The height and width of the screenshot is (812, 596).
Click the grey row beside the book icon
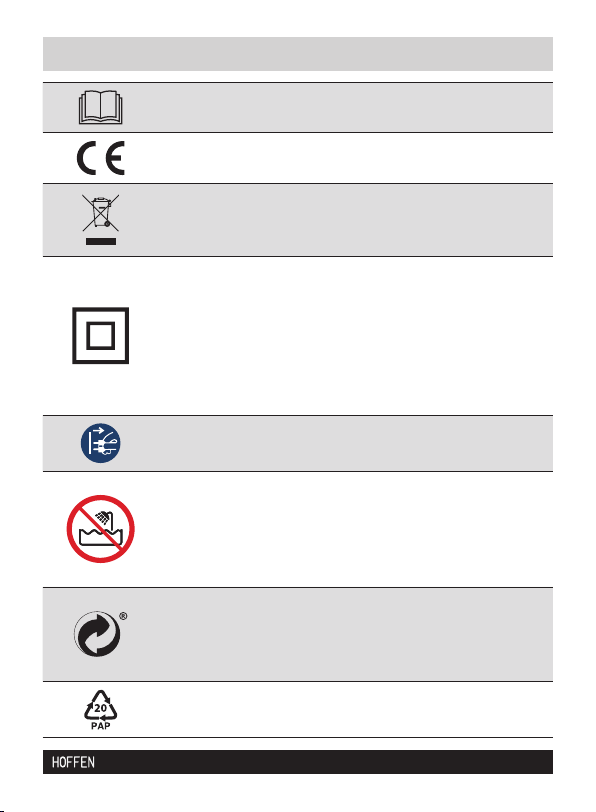coord(298,107)
